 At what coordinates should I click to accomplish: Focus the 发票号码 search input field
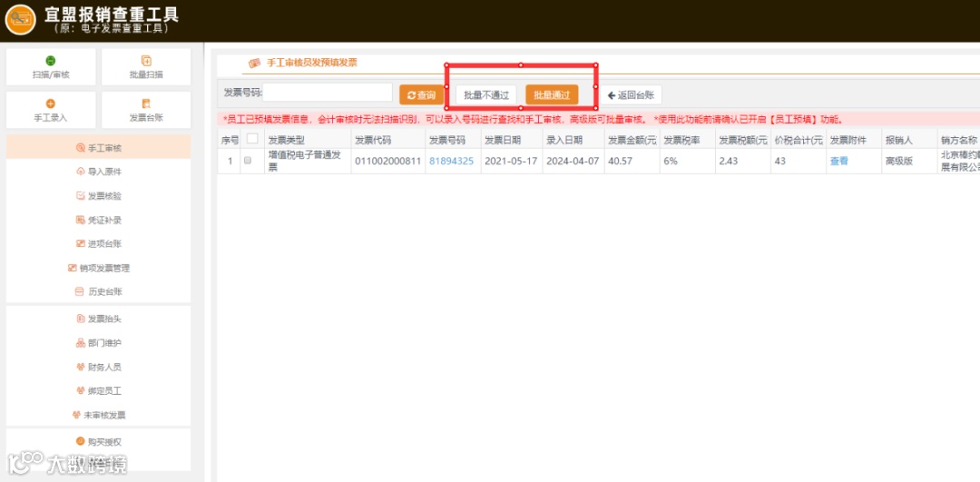point(328,93)
